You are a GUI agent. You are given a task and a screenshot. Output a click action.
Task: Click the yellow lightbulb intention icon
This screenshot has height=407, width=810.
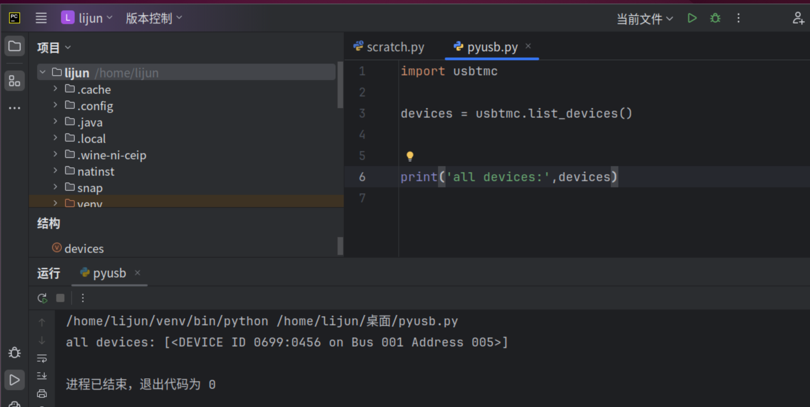click(410, 156)
